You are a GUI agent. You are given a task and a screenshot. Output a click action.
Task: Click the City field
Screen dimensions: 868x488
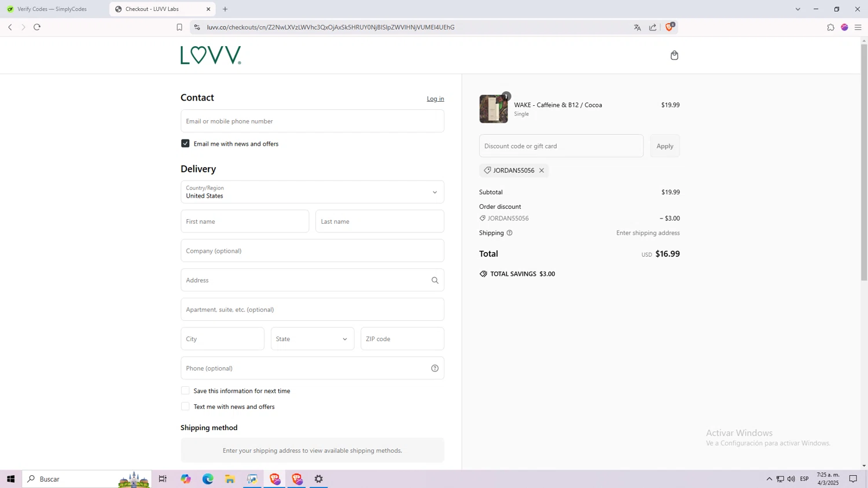222,339
